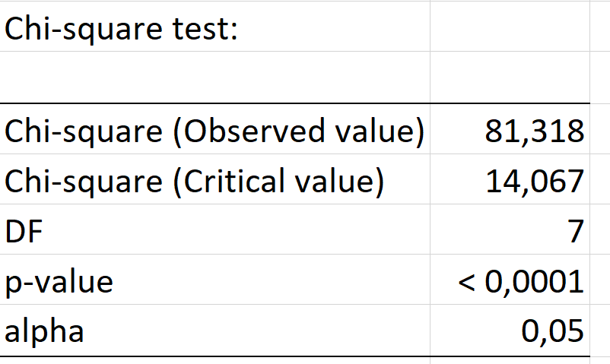Viewport: 610px width, 364px height.
Task: Click the blank cell beside 'Chi-square test:'
Action: [x=510, y=27]
